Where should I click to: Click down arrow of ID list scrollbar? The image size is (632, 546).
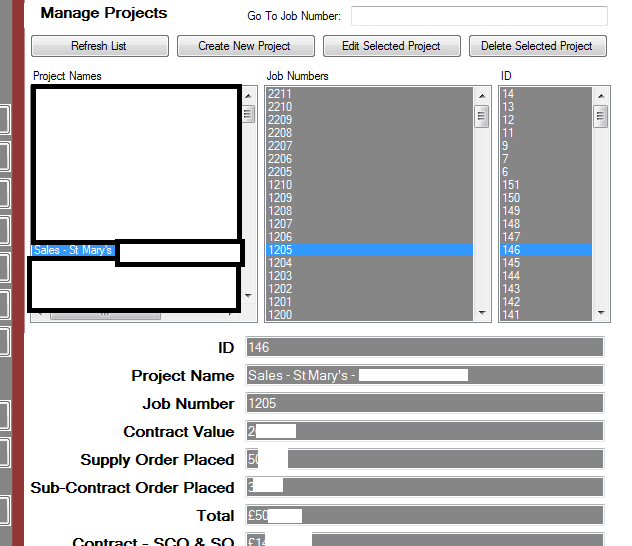pyautogui.click(x=600, y=313)
